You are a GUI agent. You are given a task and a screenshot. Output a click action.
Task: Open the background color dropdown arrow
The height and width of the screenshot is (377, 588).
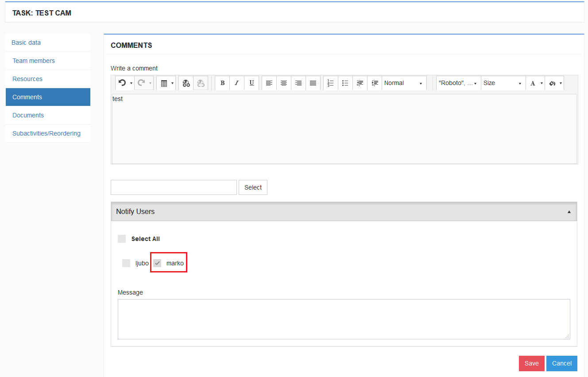tap(561, 83)
